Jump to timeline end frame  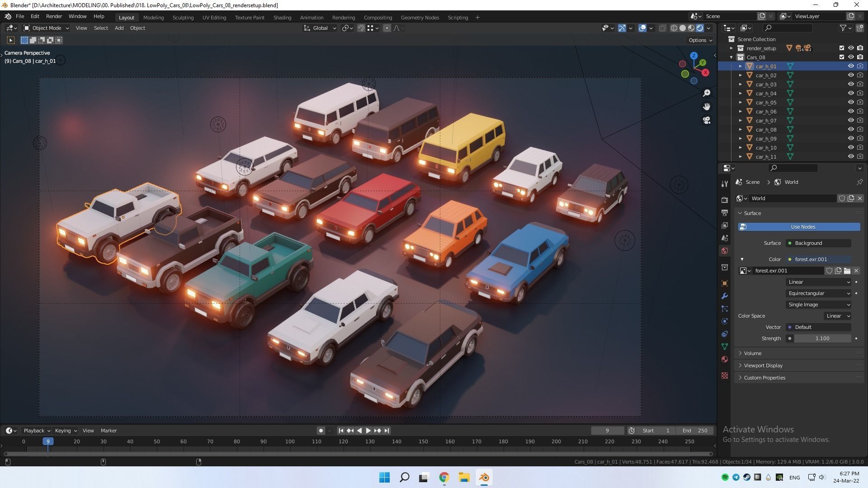pos(387,431)
